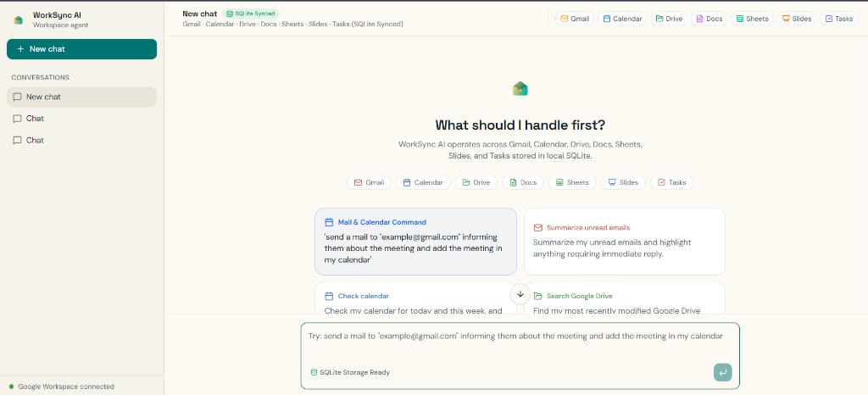
Task: Click the calendar icon on Check calendar card
Action: tap(329, 296)
